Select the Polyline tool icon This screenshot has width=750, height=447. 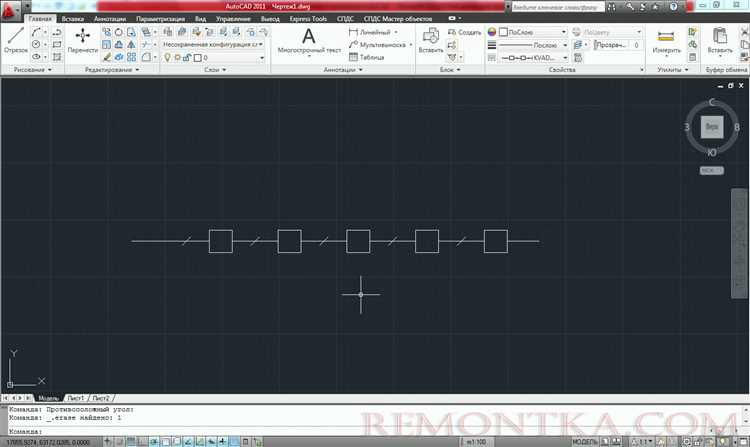point(56,32)
